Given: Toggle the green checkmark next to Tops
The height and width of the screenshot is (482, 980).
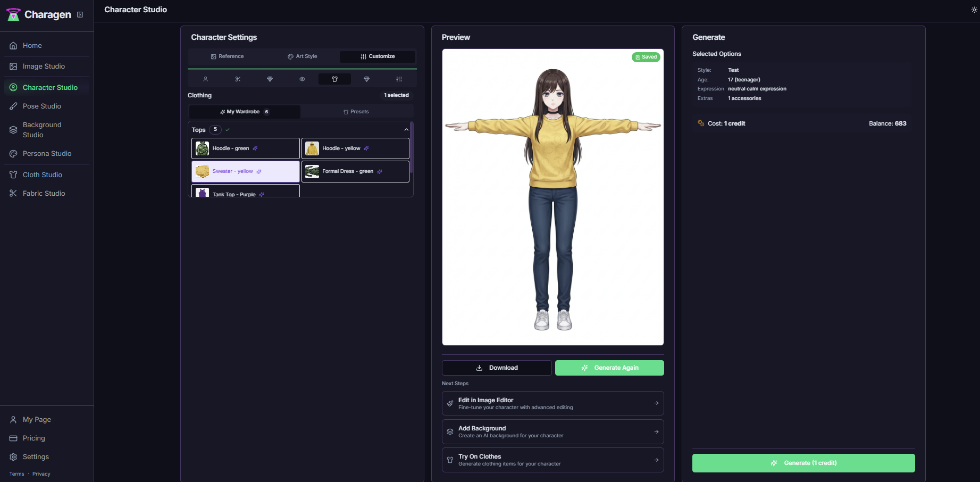Looking at the screenshot, I should coord(228,129).
